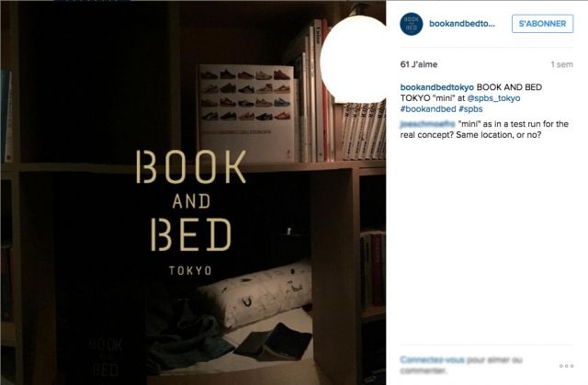Screen dimensions: 588x385
Task: Open the #bookandbed hashtag
Action: (x=428, y=109)
